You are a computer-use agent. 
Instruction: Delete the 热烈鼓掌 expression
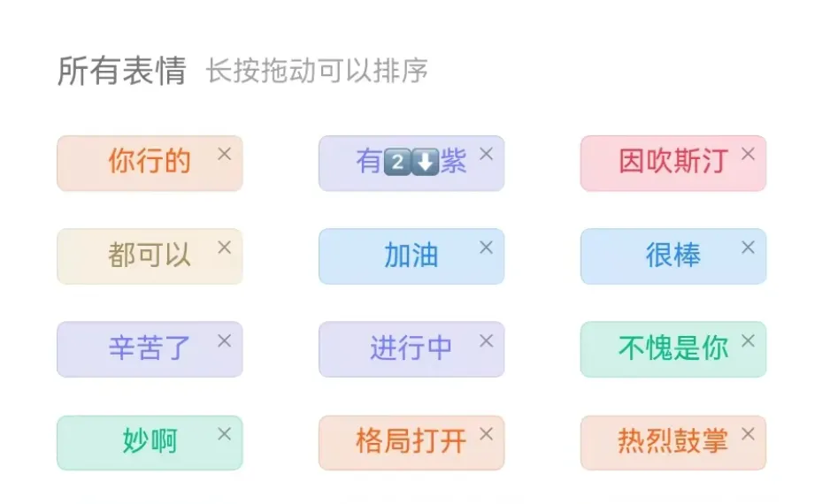coord(748,434)
